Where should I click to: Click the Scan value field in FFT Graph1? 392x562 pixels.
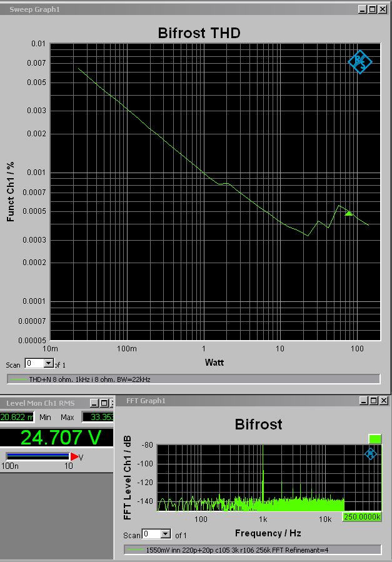pos(151,534)
